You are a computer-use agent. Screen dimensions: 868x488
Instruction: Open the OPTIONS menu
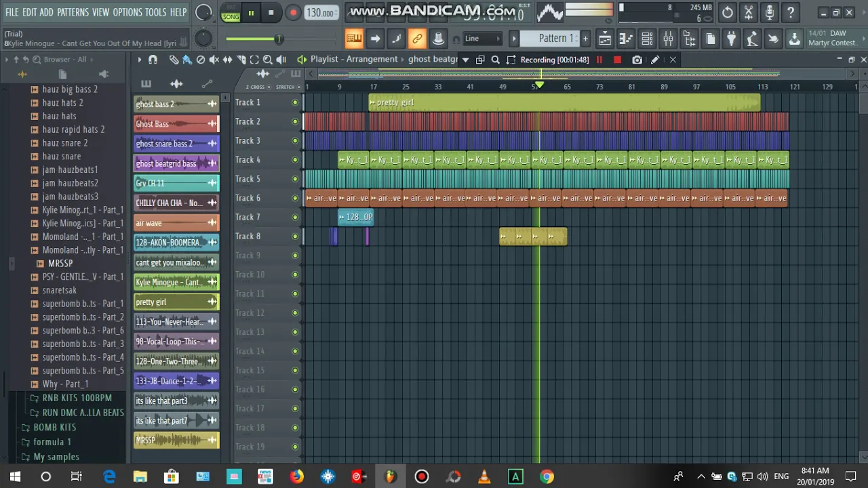coord(127,12)
